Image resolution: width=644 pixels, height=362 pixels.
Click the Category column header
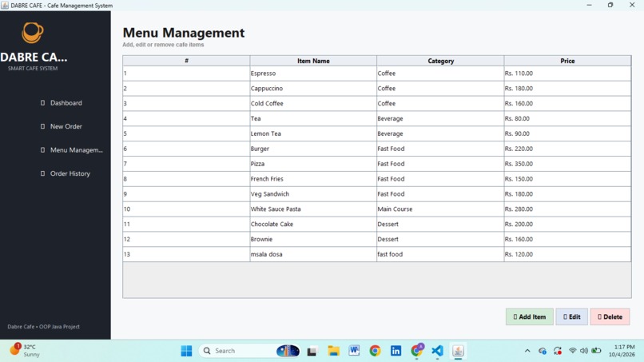click(441, 61)
